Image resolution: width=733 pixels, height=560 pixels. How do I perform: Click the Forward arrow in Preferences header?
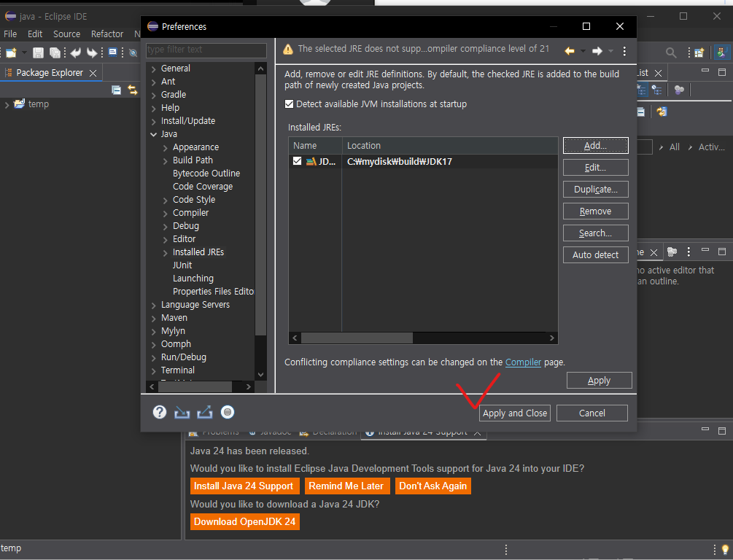597,51
